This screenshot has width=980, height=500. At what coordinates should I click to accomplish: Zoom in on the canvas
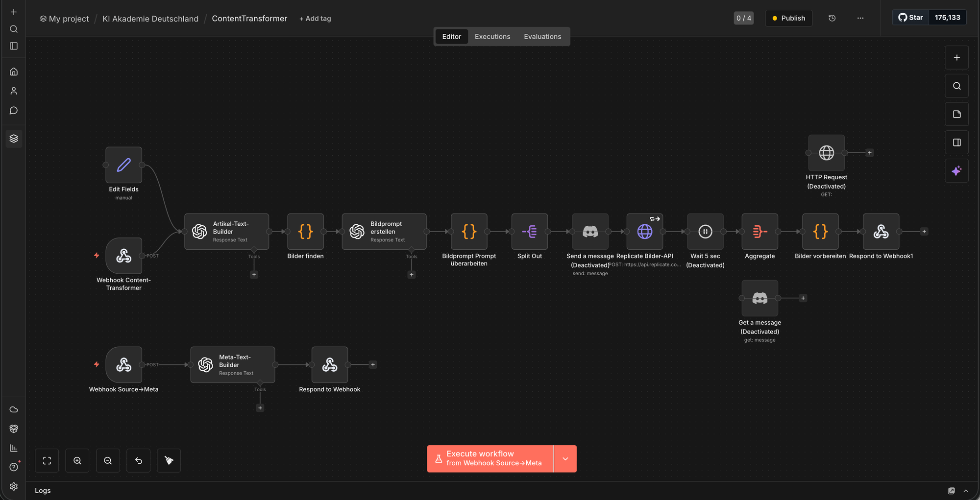[x=77, y=461]
